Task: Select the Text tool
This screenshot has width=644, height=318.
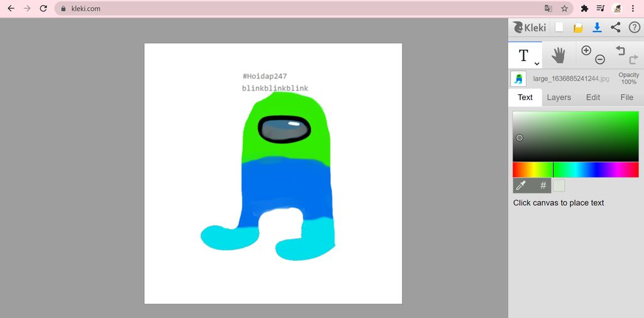Action: pos(525,55)
